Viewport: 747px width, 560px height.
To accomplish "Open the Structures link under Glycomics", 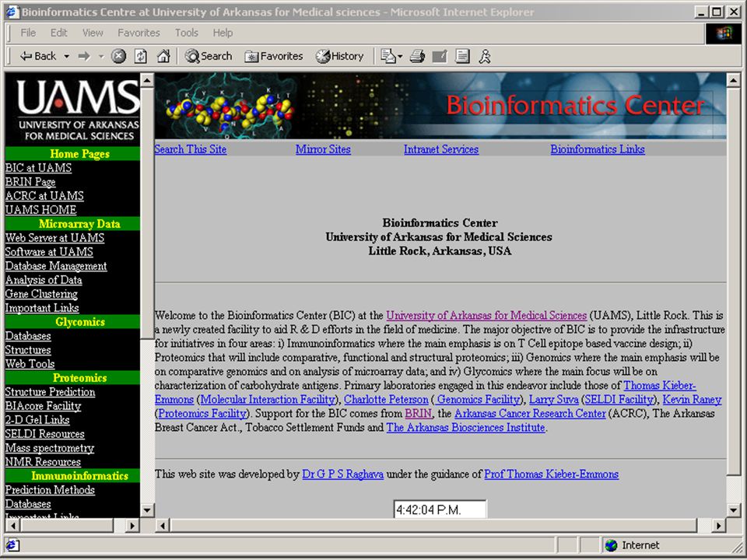I will tap(28, 350).
